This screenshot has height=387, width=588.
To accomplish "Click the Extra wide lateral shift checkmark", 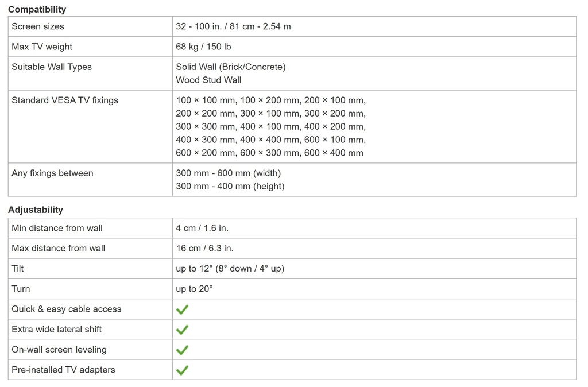I will [182, 330].
